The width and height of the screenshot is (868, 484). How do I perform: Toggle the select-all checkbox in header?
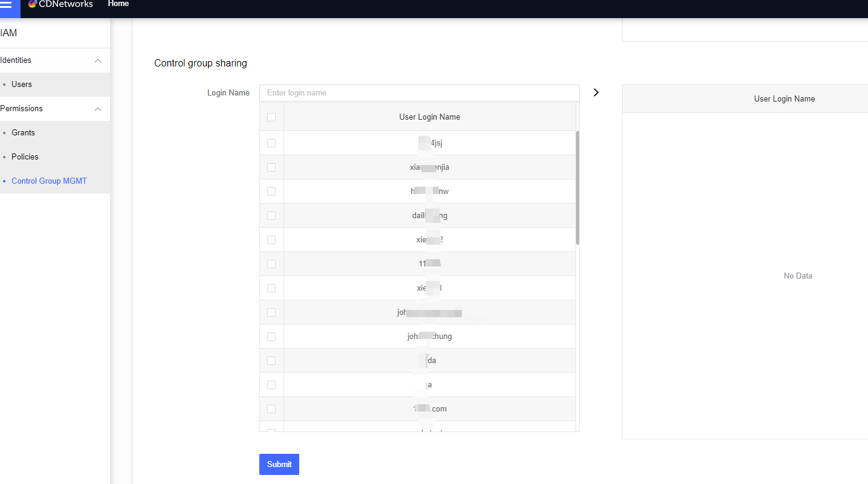pyautogui.click(x=271, y=117)
